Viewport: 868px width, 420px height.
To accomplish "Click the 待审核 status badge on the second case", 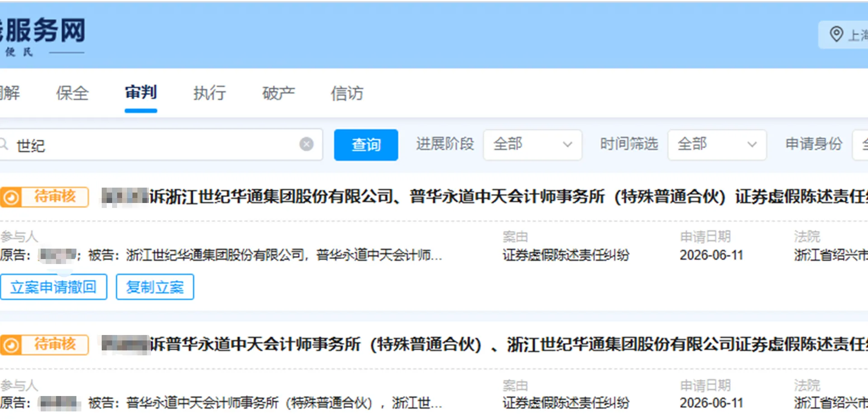I will (x=44, y=345).
